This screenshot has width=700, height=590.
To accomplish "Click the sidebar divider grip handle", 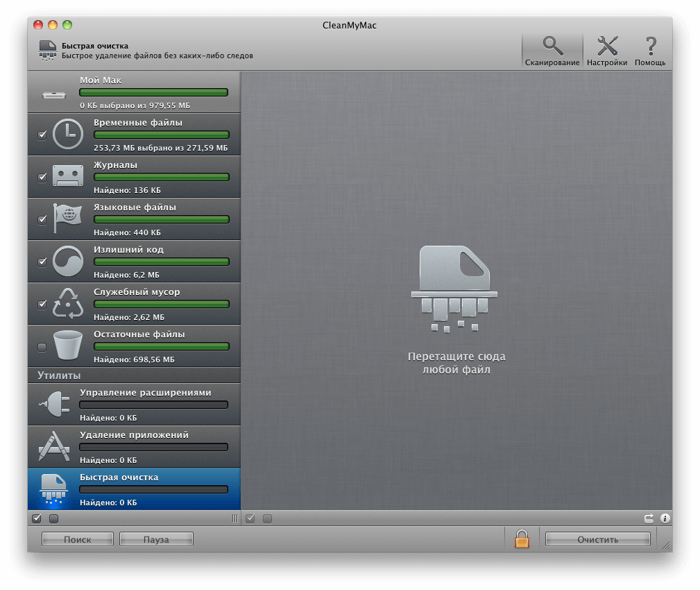I will 234,519.
